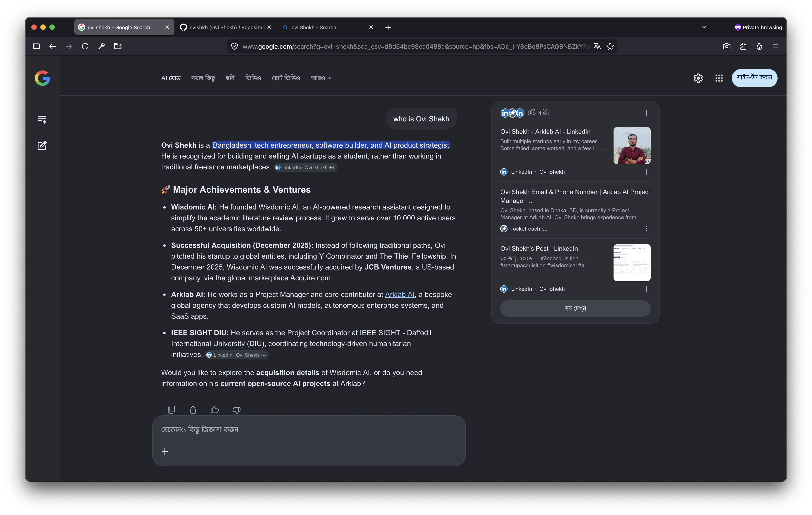Viewport: 812px width, 515px height.
Task: Select the AI মোড tab
Action: 171,78
